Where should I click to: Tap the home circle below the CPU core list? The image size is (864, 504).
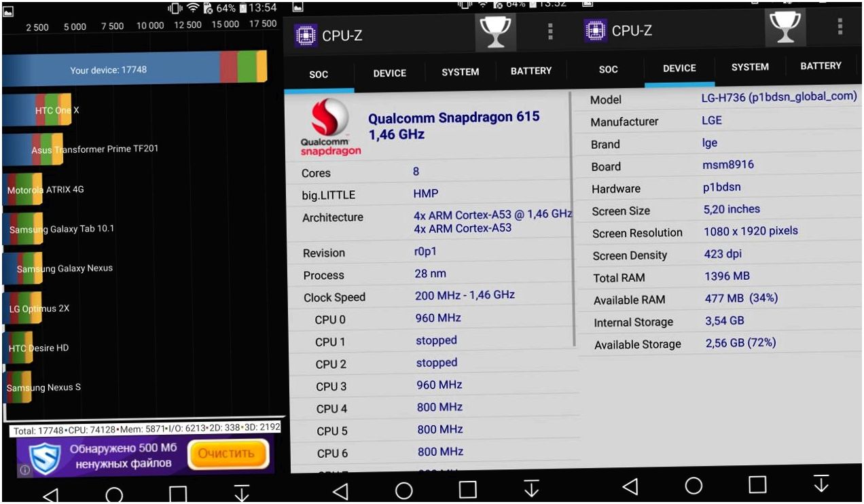point(404,490)
